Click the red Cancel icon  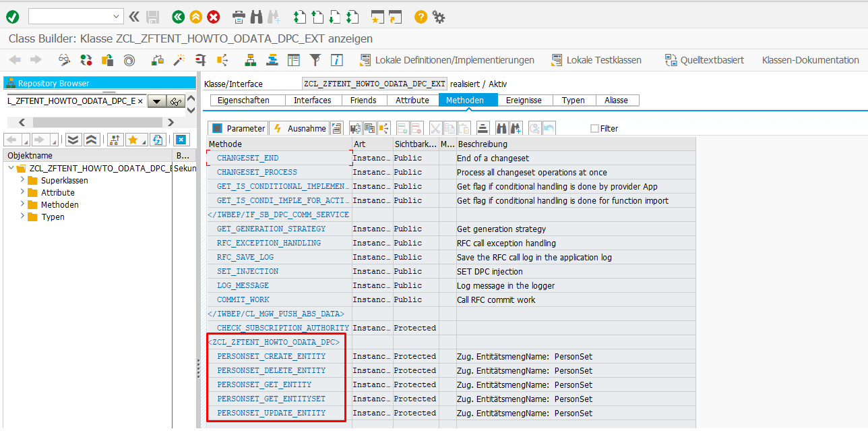tap(213, 17)
